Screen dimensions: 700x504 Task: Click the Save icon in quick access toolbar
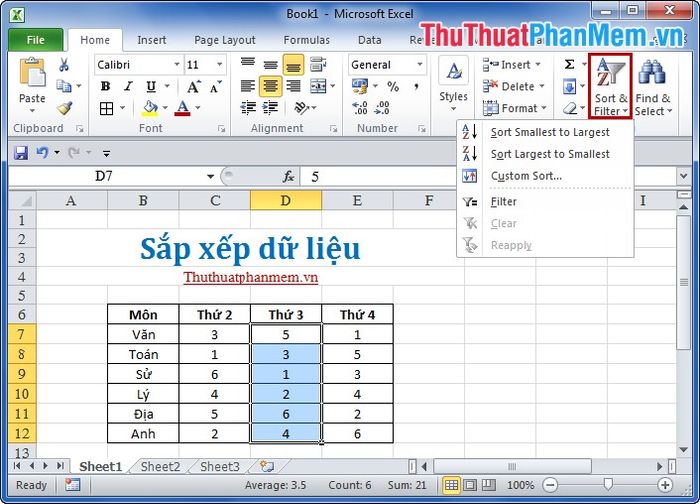21,153
